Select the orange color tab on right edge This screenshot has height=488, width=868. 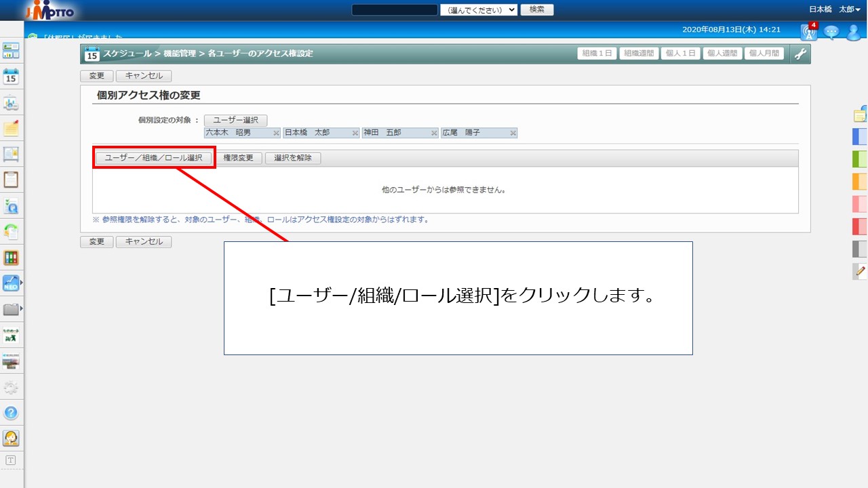click(x=860, y=182)
